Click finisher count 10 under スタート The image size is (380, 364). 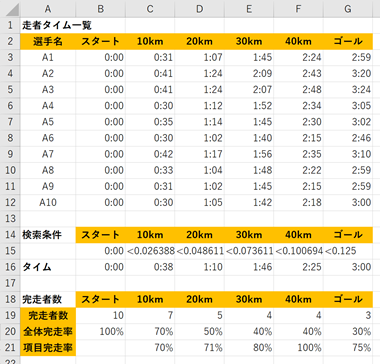click(x=100, y=315)
